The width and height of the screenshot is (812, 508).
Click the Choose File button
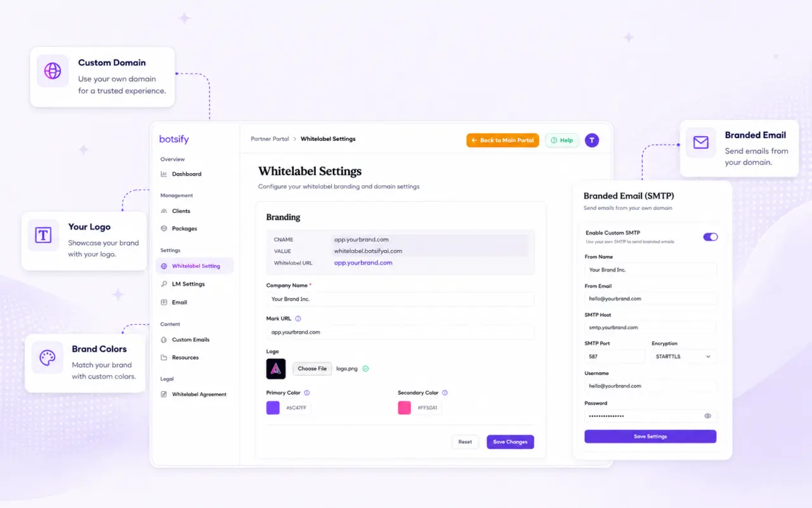pyautogui.click(x=312, y=368)
